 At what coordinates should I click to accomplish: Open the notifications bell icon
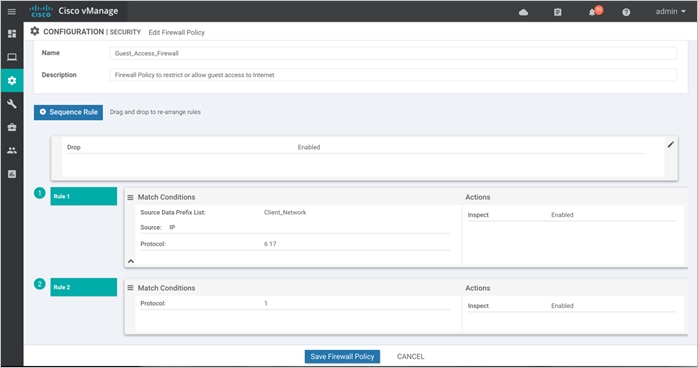[x=592, y=12]
